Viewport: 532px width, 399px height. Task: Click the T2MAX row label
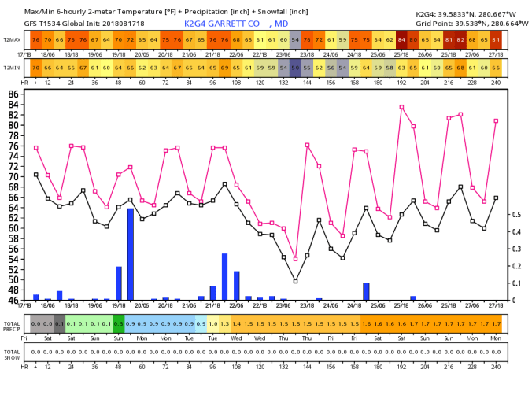click(x=12, y=39)
